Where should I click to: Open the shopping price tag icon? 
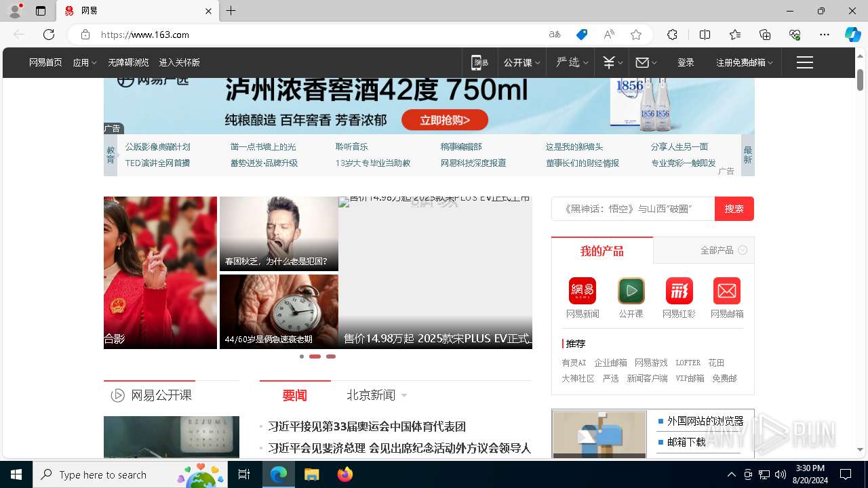point(582,35)
